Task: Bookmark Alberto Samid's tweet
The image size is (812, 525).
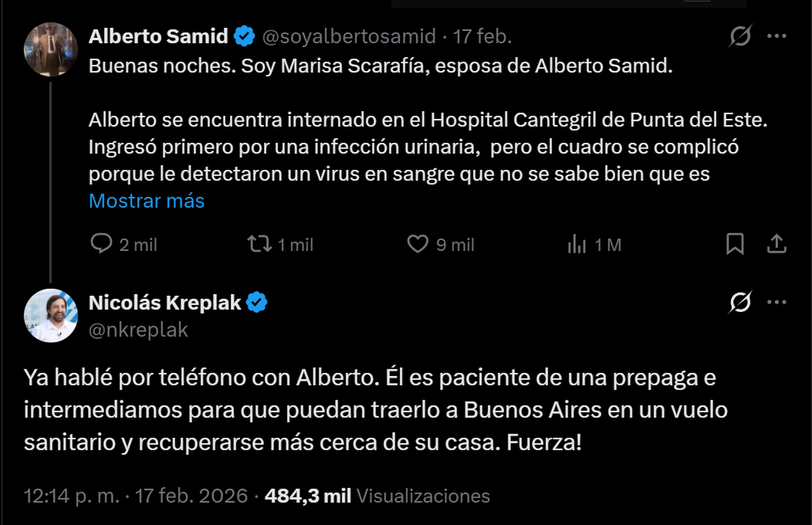Action: tap(735, 244)
